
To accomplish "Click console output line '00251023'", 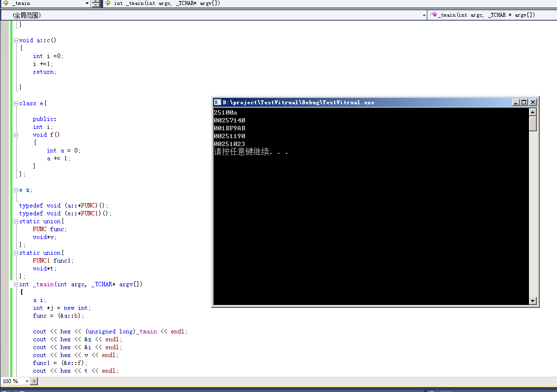I will pos(229,144).
